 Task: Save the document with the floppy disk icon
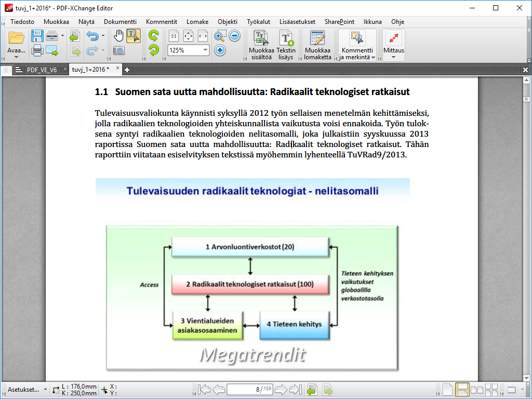[37, 36]
